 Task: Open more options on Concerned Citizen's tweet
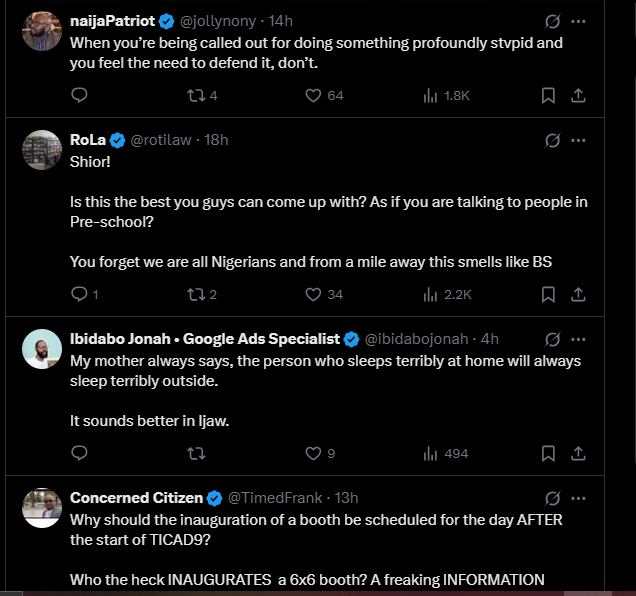pyautogui.click(x=578, y=498)
